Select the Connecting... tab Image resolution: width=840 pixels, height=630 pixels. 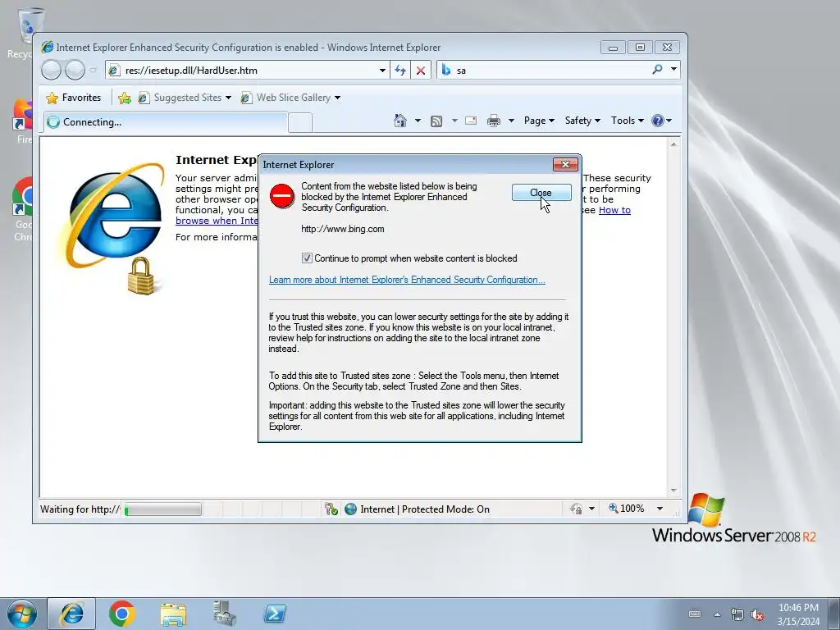(x=166, y=122)
